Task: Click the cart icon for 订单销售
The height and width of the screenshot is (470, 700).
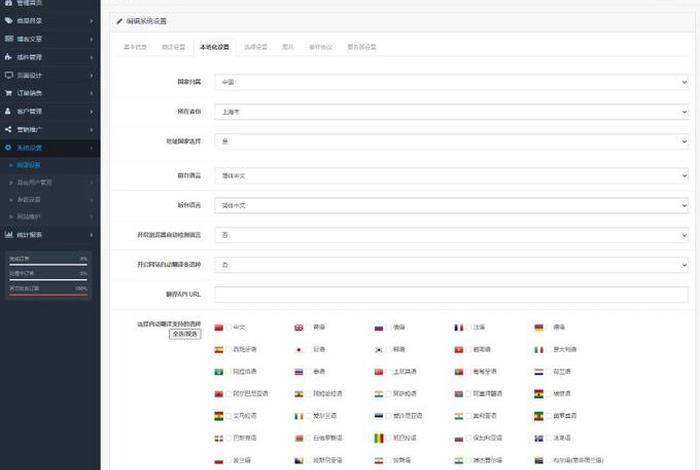Action: tap(8, 93)
